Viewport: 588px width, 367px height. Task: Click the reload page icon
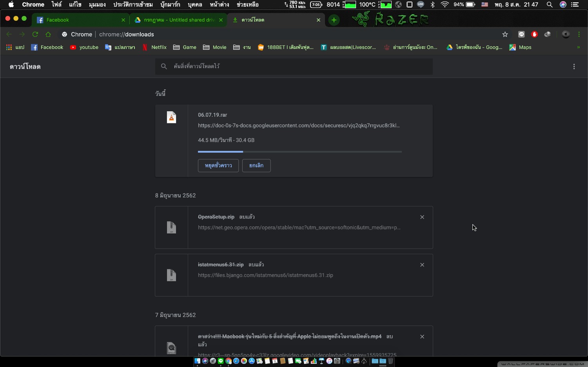[35, 34]
